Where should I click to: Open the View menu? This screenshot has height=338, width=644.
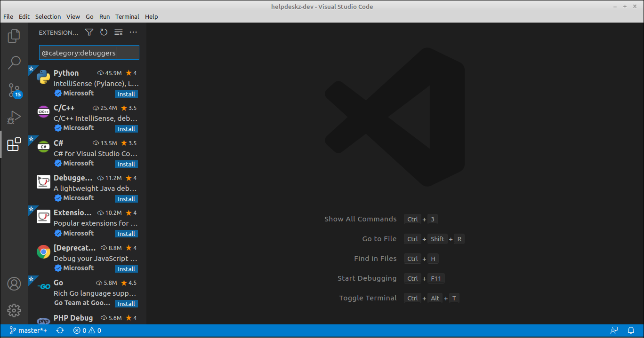pos(73,16)
